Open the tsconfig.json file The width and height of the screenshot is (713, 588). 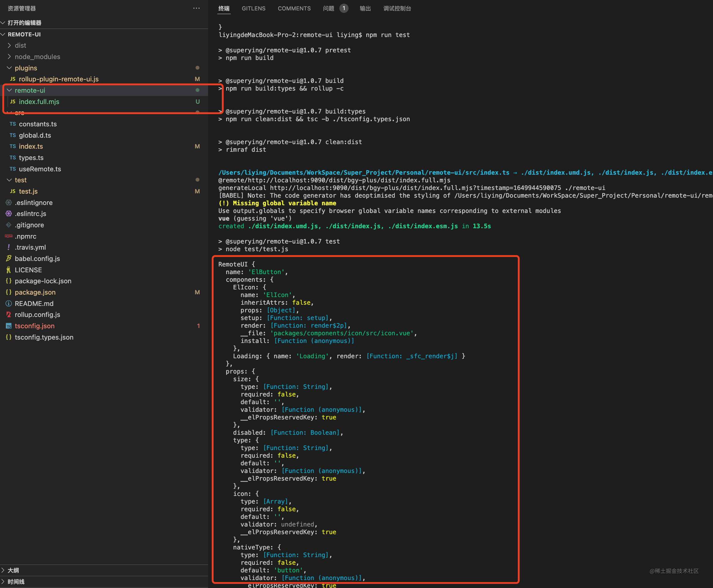[x=35, y=326]
